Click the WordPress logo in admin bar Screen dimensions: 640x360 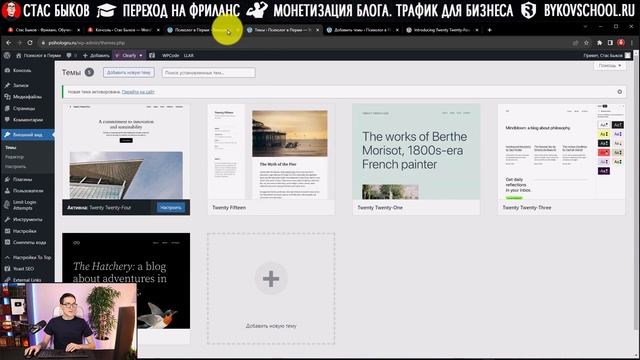click(7, 56)
